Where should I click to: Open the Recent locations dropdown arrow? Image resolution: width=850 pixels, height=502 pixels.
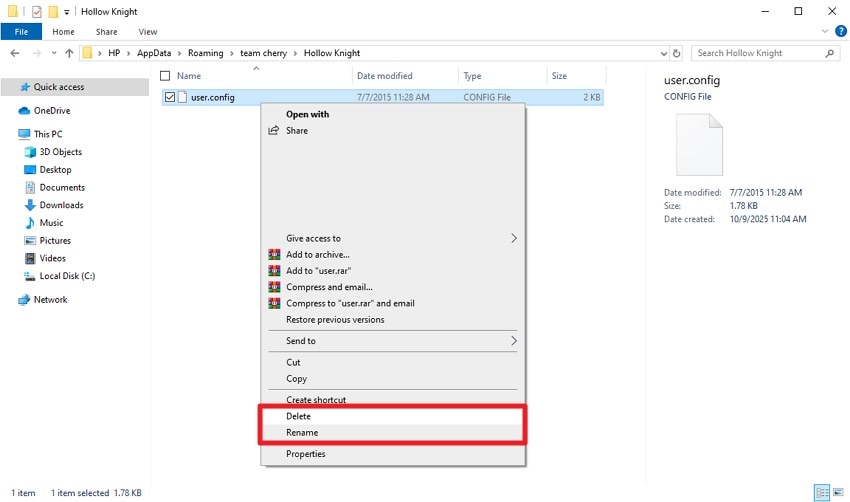tap(54, 53)
